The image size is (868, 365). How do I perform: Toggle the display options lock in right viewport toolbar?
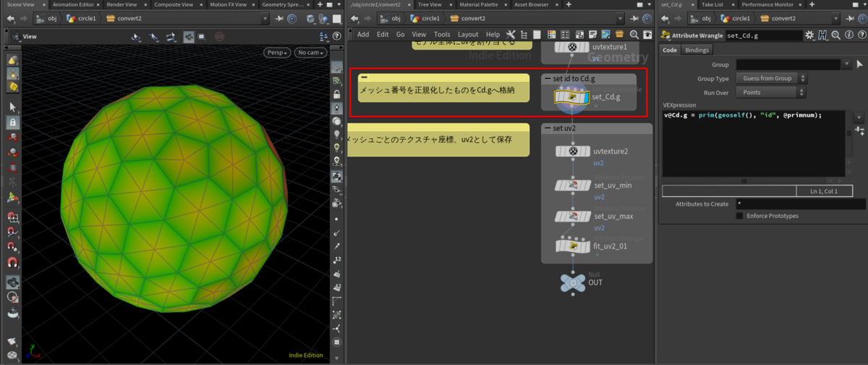click(x=337, y=94)
